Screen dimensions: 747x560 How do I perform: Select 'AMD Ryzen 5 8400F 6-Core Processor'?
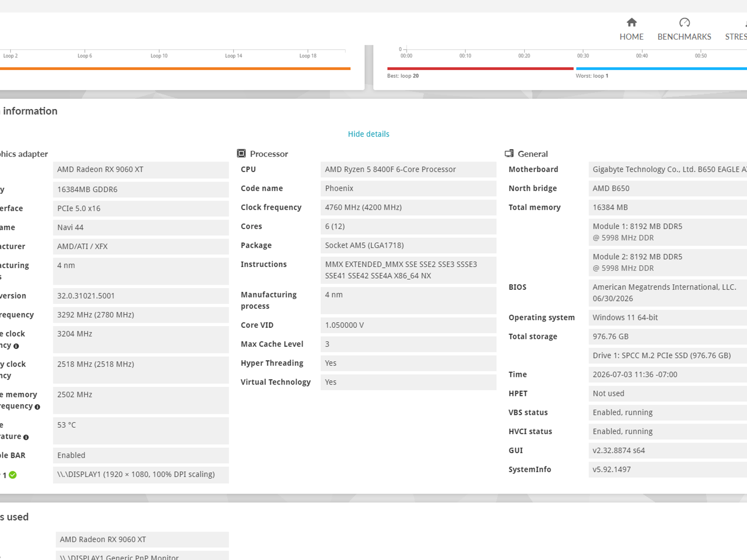point(409,170)
